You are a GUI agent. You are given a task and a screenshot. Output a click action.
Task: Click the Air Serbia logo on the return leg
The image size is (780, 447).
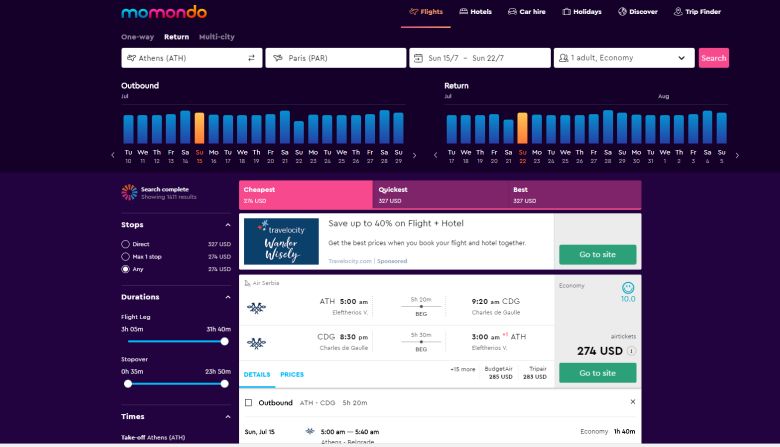pyautogui.click(x=256, y=343)
